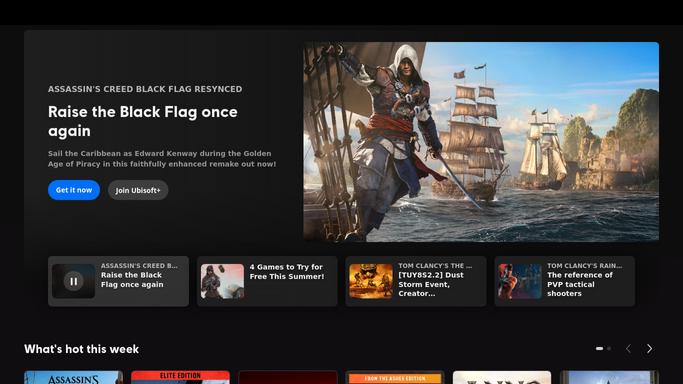The image size is (683, 384).
Task: Select first page indicator dot
Action: 599,349
